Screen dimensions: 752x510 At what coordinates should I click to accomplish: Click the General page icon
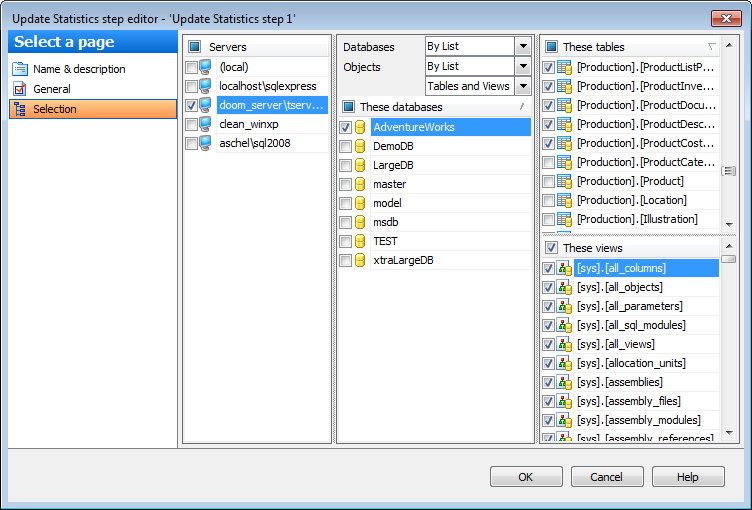20,89
